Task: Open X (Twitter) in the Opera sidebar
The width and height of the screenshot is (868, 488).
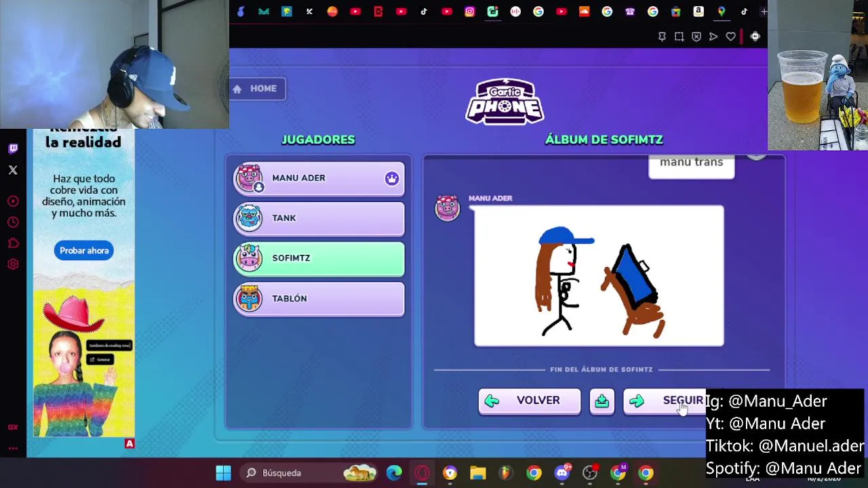Action: 13,170
